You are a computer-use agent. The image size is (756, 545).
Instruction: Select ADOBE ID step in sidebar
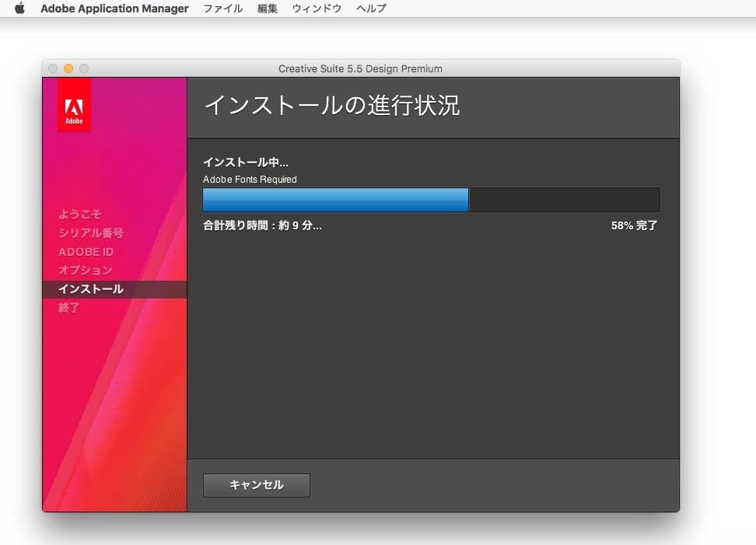[x=86, y=252]
